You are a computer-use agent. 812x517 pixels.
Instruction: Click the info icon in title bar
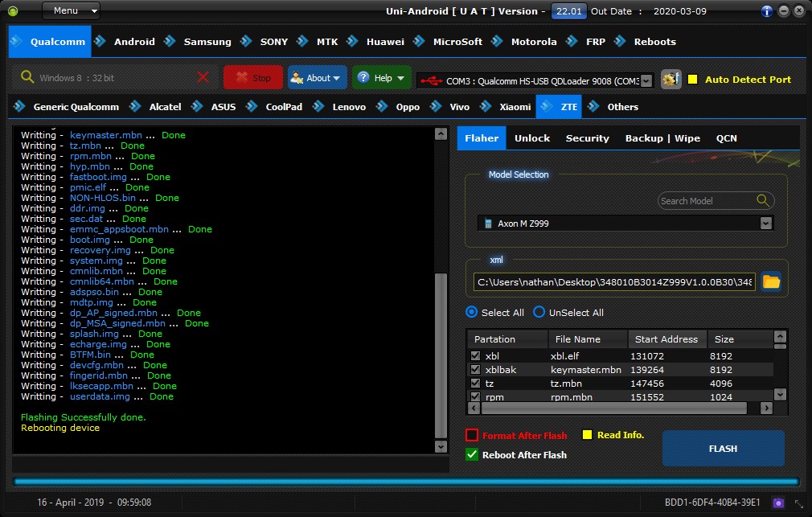[x=767, y=11]
